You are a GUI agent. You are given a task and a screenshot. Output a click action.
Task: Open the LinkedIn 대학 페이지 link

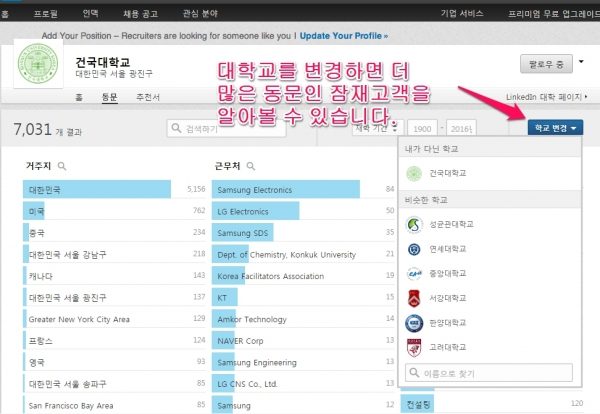(x=546, y=97)
